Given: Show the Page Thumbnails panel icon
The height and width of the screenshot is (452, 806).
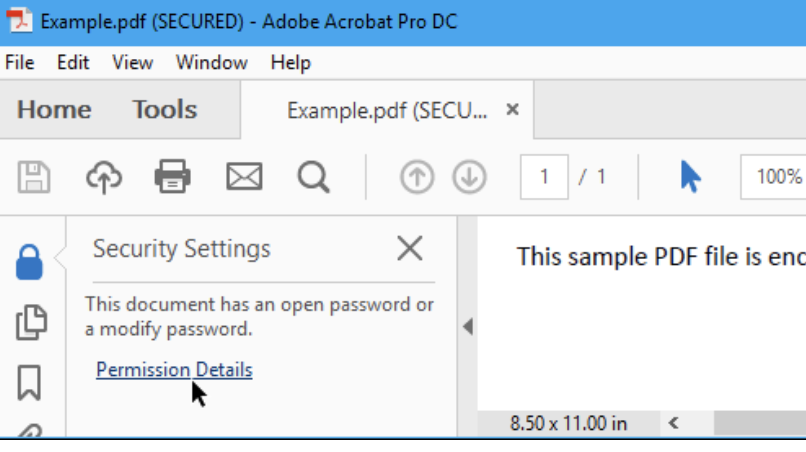Looking at the screenshot, I should [31, 322].
